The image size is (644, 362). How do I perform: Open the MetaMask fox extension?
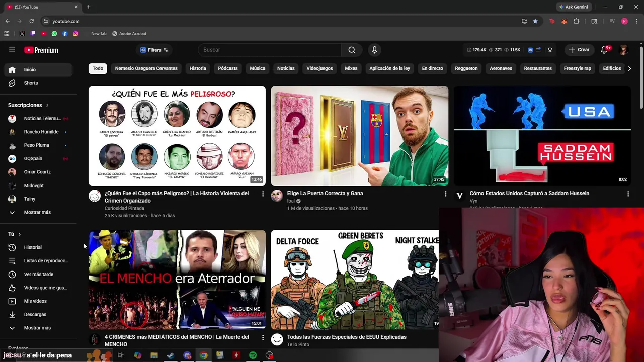tap(564, 21)
